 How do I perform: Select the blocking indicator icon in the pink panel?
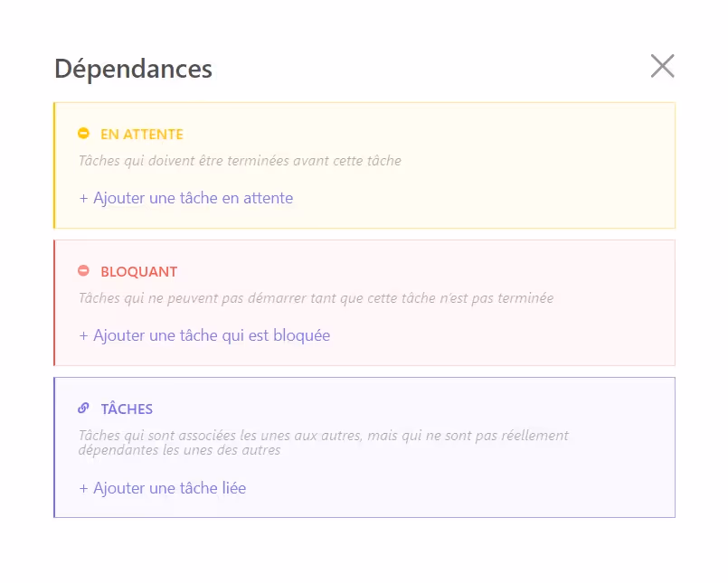click(x=84, y=270)
